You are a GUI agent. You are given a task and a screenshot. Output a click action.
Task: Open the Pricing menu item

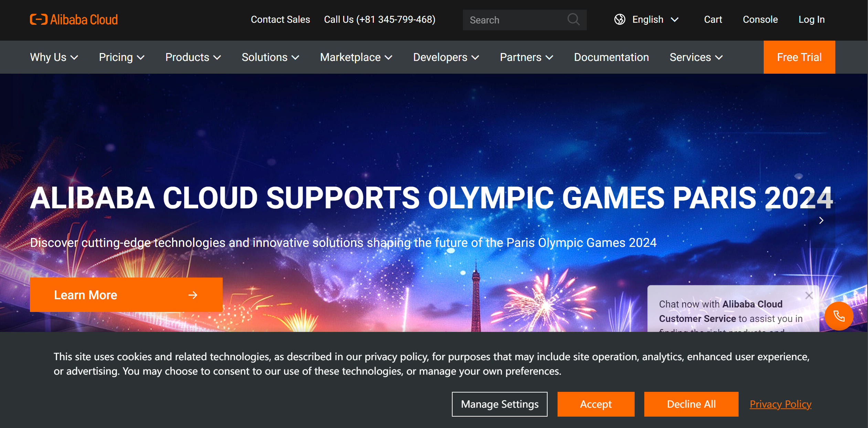coord(121,57)
